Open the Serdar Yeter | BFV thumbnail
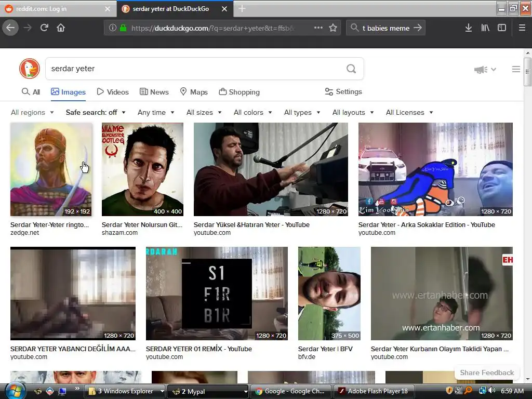The image size is (532, 399). click(x=329, y=294)
